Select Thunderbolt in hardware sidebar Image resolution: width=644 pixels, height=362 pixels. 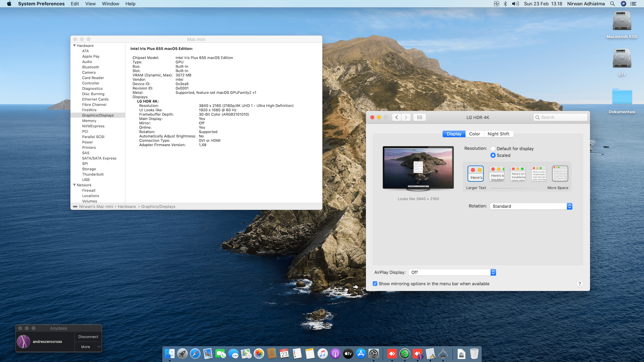click(x=93, y=174)
